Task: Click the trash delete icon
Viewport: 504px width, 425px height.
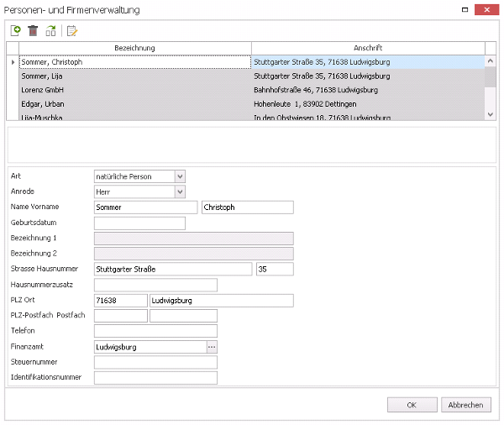Action: 33,31
